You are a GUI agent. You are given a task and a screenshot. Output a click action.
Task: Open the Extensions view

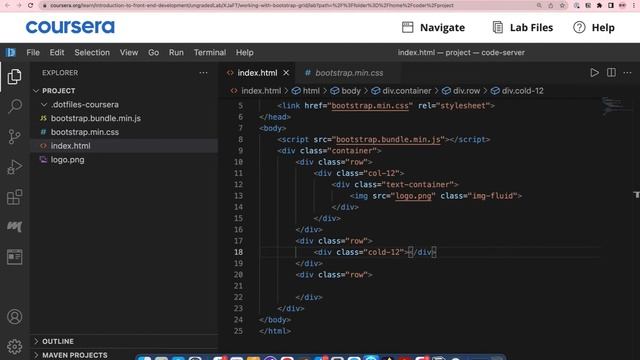pyautogui.click(x=14, y=197)
